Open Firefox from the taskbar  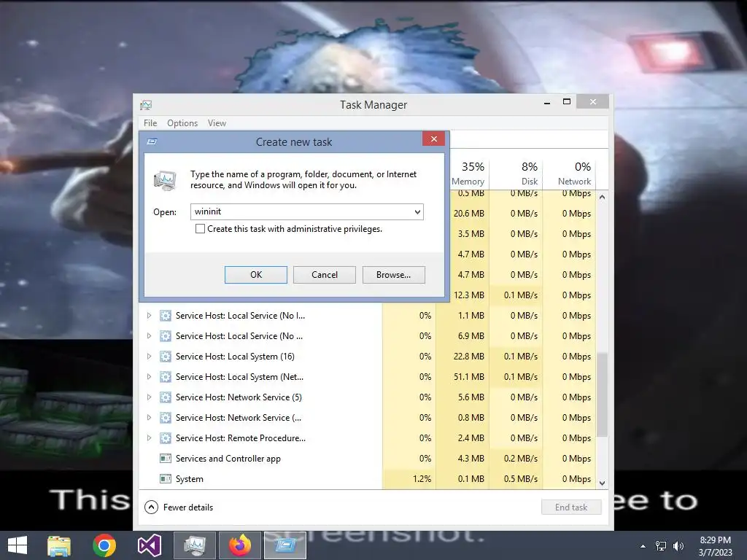pyautogui.click(x=239, y=545)
